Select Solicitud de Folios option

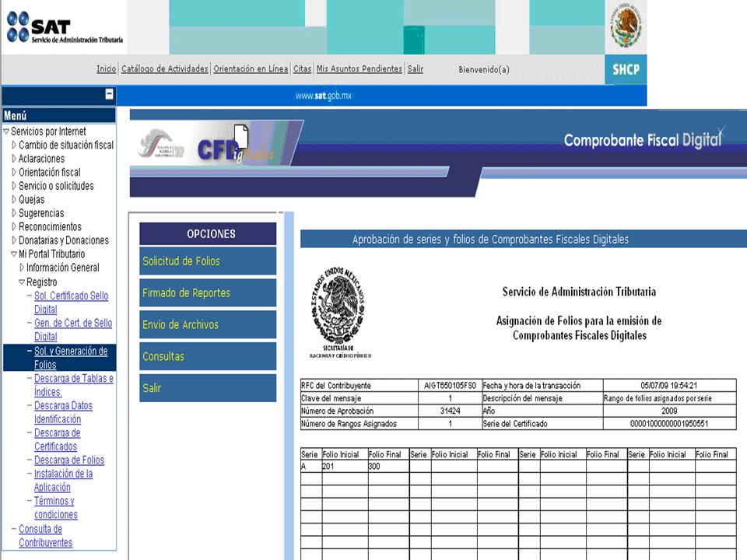pos(208,261)
